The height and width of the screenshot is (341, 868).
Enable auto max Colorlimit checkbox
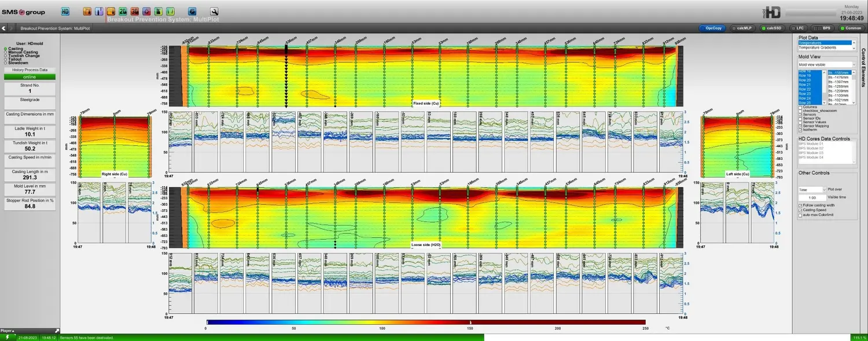[x=800, y=215]
